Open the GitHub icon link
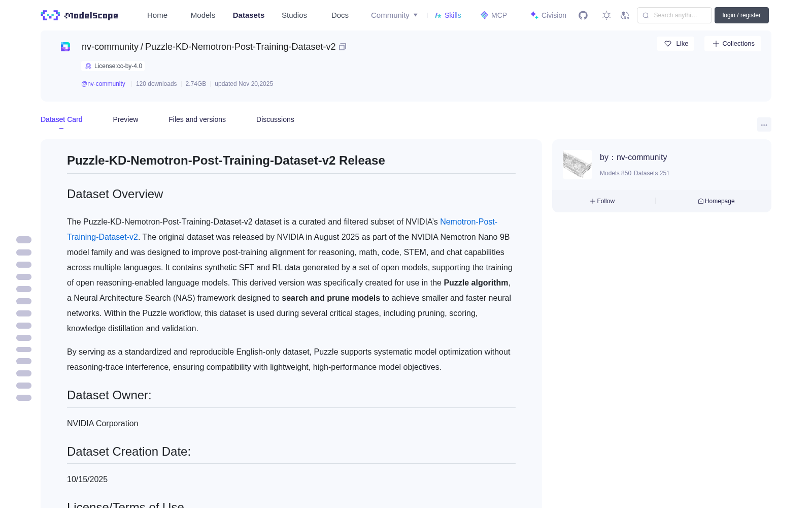This screenshot has height=508, width=812. (x=583, y=15)
